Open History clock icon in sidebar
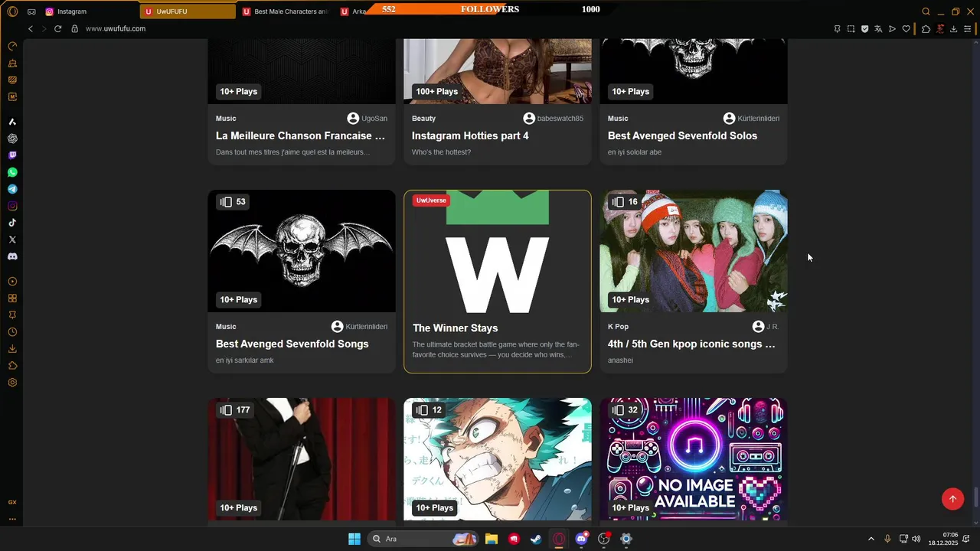980x551 pixels. pos(12,332)
